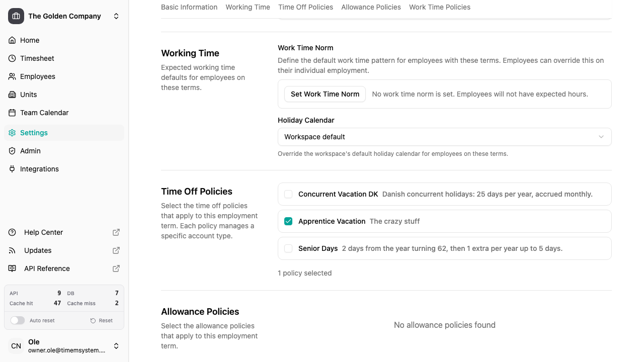Open the Admin section
Image resolution: width=644 pixels, height=362 pixels.
30,150
